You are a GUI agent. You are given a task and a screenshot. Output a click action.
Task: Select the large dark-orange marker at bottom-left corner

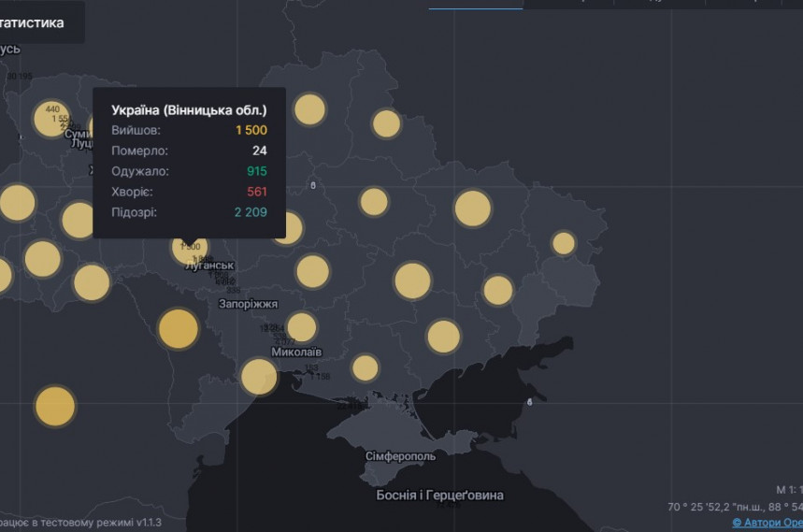55,406
